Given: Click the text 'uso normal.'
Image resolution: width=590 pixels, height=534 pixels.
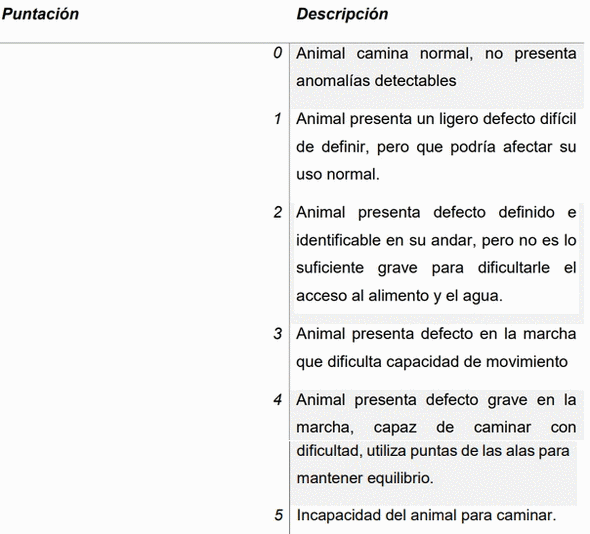Looking at the screenshot, I should click(x=338, y=174).
